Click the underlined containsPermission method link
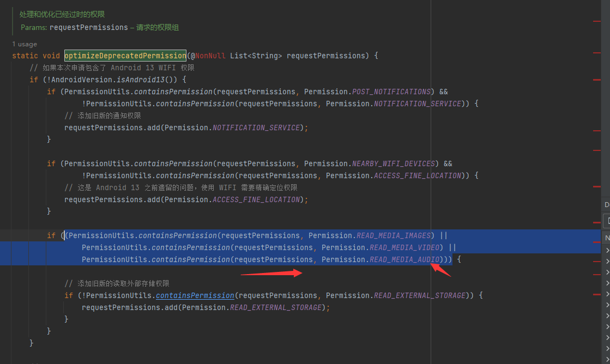Image resolution: width=610 pixels, height=364 pixels. pyautogui.click(x=195, y=295)
